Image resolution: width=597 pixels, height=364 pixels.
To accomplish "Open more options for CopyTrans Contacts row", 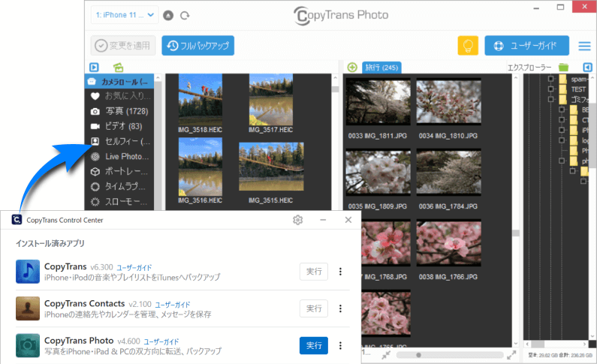I will click(x=340, y=308).
